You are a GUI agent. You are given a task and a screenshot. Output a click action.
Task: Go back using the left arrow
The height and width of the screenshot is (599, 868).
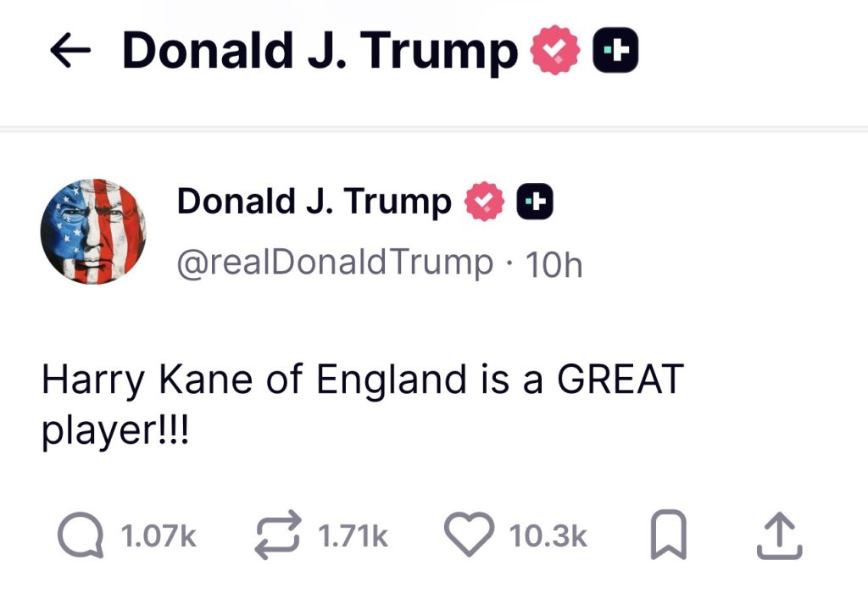(70, 50)
